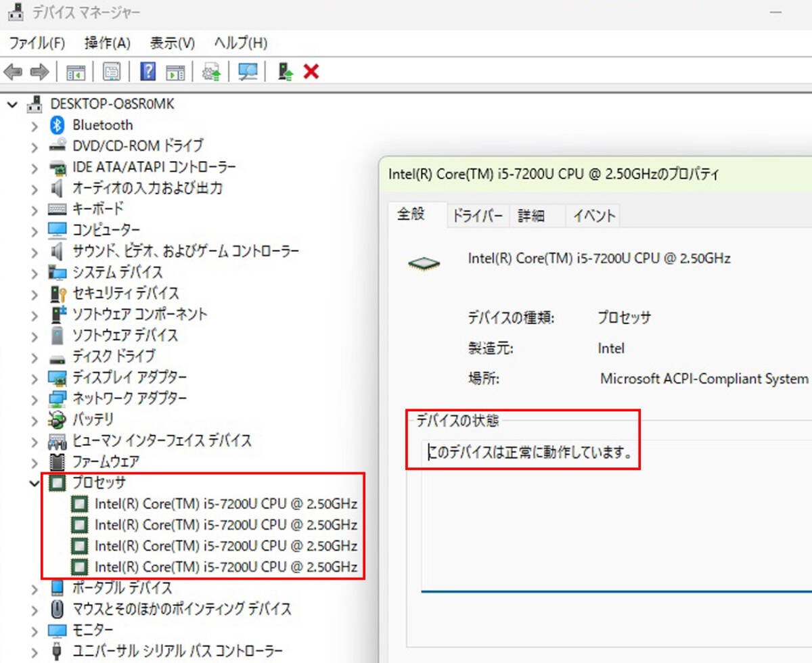Click the processor chip icon in properties dialog

click(424, 263)
